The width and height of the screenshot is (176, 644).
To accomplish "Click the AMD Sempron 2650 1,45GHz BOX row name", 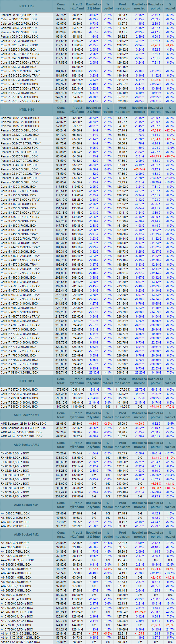I will click(x=23, y=424).
